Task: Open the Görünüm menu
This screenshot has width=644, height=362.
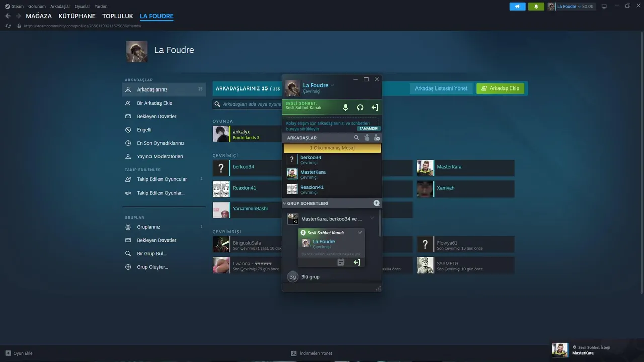Action: [37, 6]
